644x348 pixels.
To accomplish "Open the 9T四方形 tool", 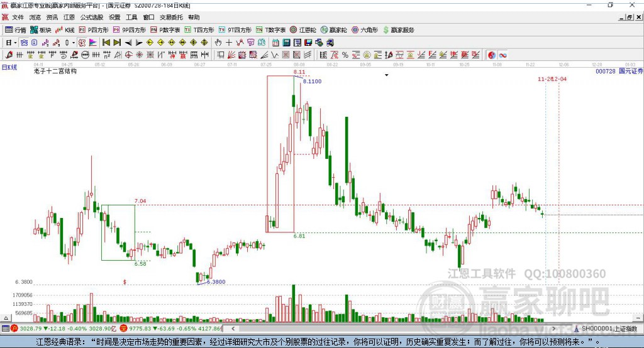I will [x=235, y=30].
